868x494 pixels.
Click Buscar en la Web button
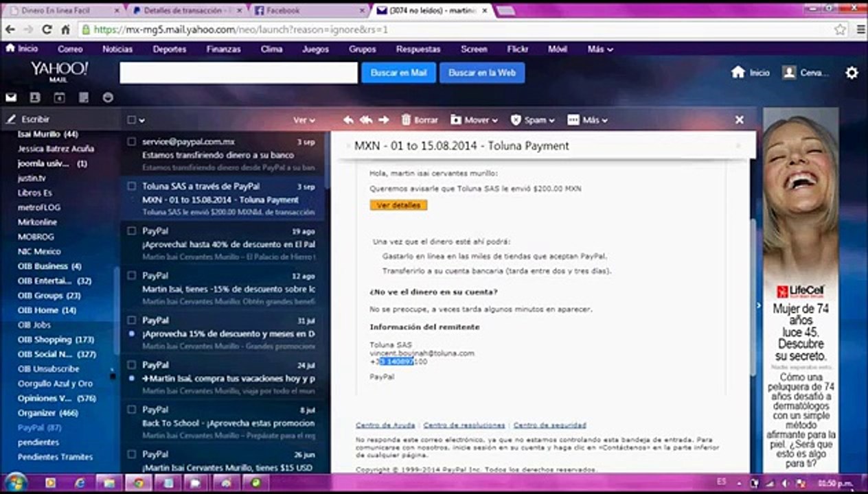482,73
